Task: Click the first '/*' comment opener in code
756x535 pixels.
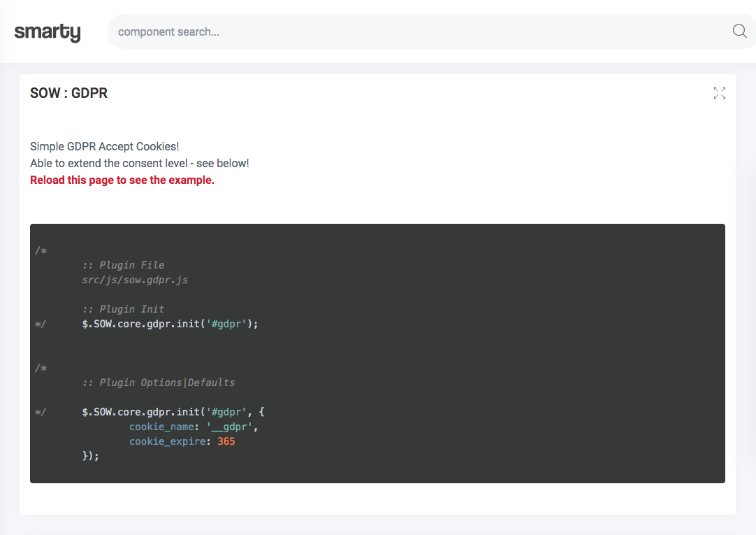Action: click(x=41, y=250)
